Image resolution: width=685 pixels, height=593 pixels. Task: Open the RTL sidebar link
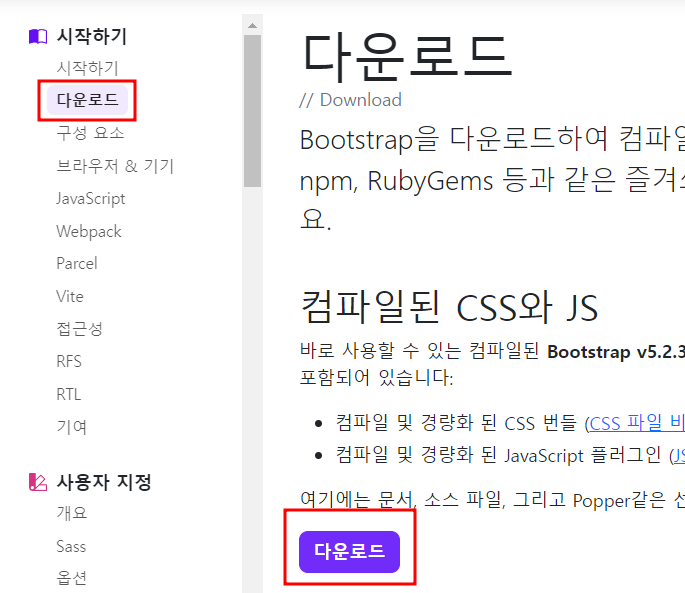pyautogui.click(x=69, y=394)
